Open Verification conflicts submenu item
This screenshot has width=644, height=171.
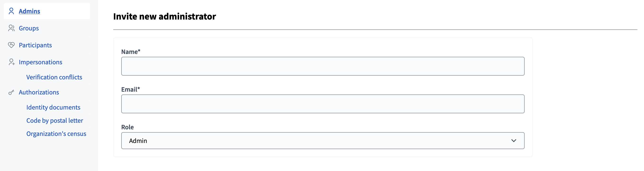(x=54, y=77)
